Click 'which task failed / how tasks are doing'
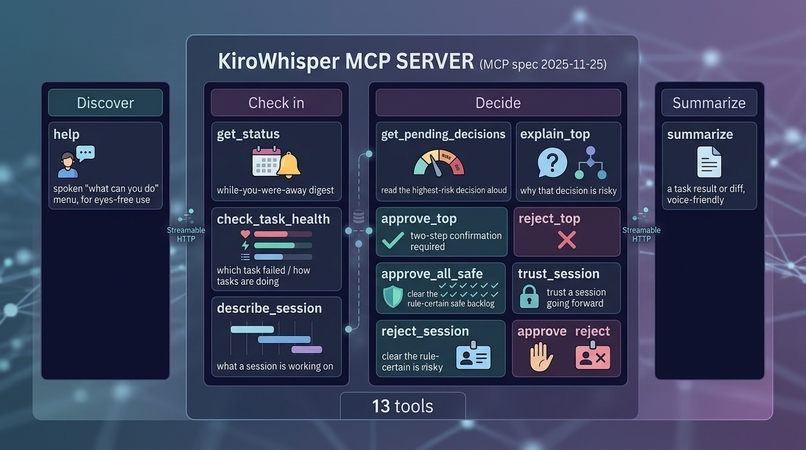Image resolution: width=806 pixels, height=450 pixels. coord(263,276)
